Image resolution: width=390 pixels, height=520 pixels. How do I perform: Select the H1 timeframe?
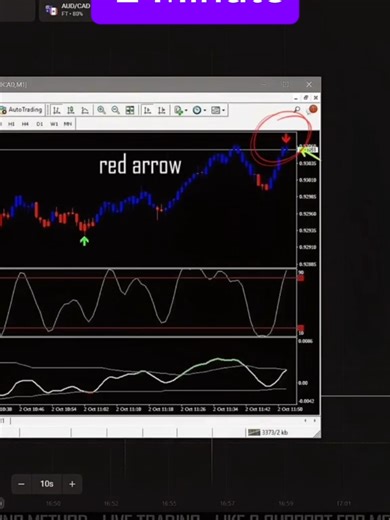coord(11,124)
